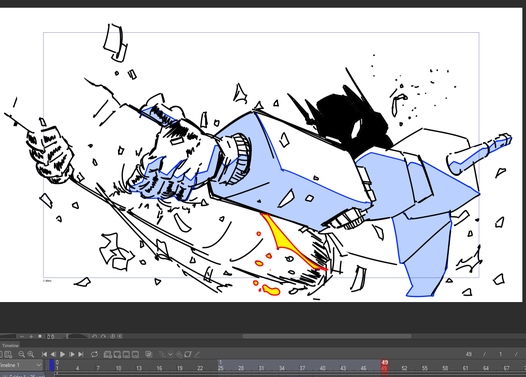The image size is (526, 377).
Task: Click the third cel icon in the timeline toolbar
Action: pos(126,354)
